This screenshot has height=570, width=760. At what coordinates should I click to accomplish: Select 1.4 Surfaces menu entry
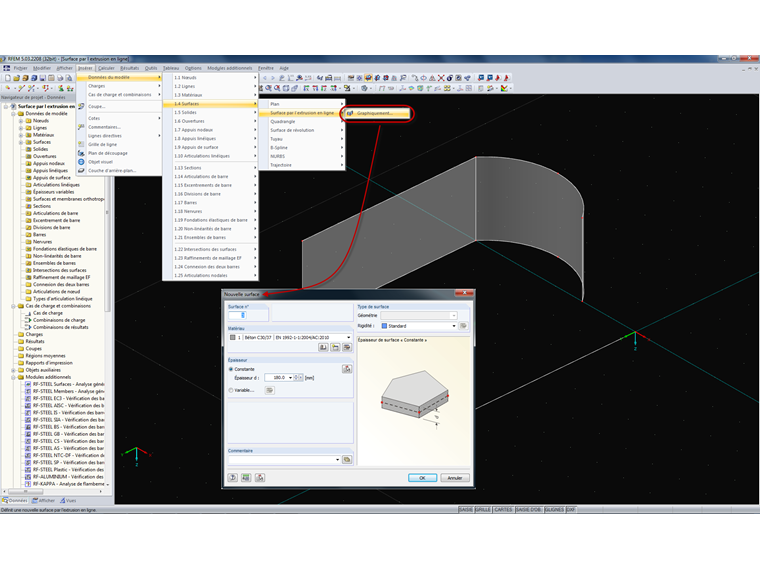[x=210, y=104]
